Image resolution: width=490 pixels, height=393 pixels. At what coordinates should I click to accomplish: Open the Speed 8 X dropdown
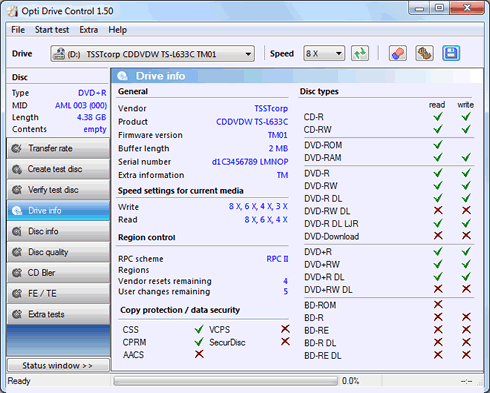point(324,53)
